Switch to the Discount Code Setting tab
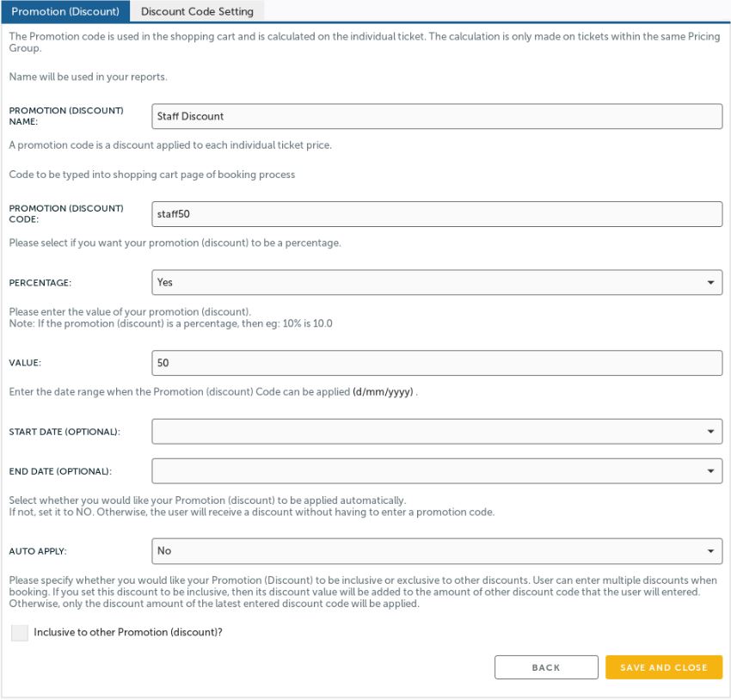The width and height of the screenshot is (731, 700). 197,11
